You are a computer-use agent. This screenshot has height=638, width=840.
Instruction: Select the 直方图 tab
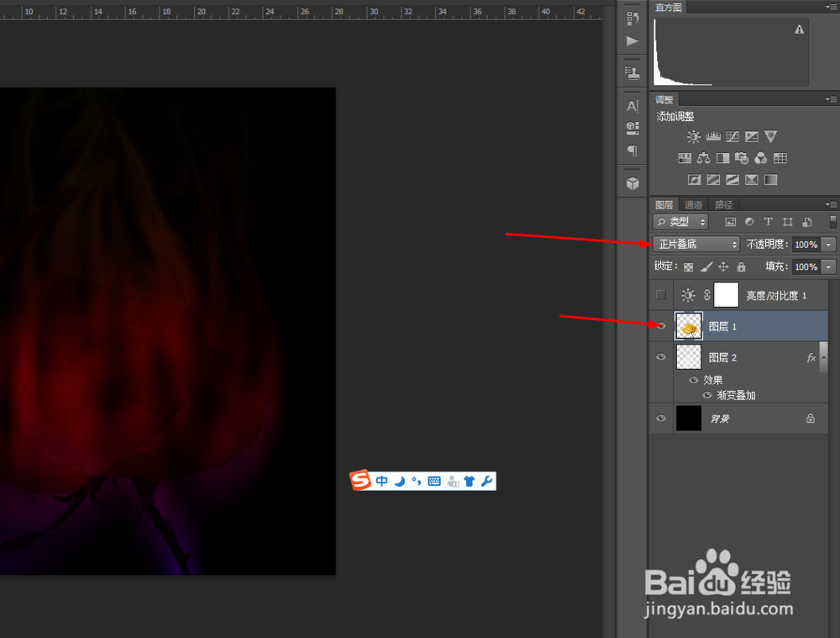point(668,7)
